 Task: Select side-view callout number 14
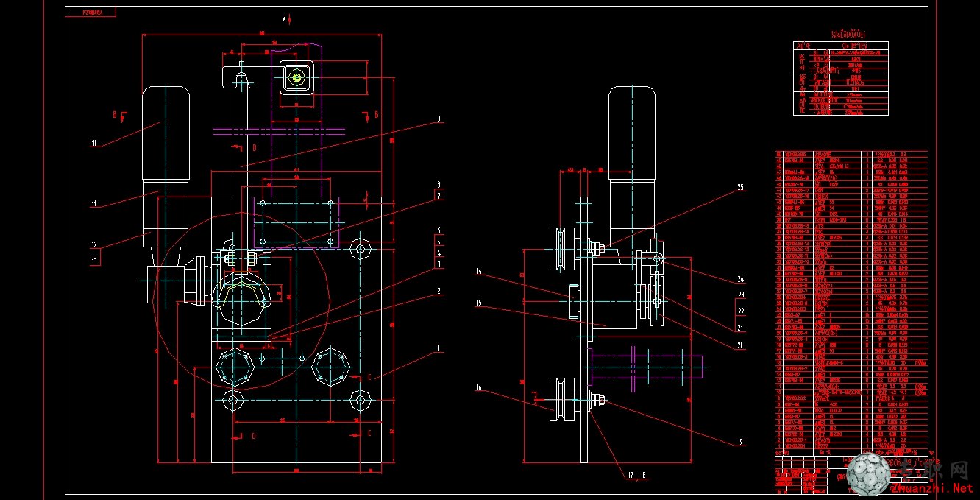478,272
